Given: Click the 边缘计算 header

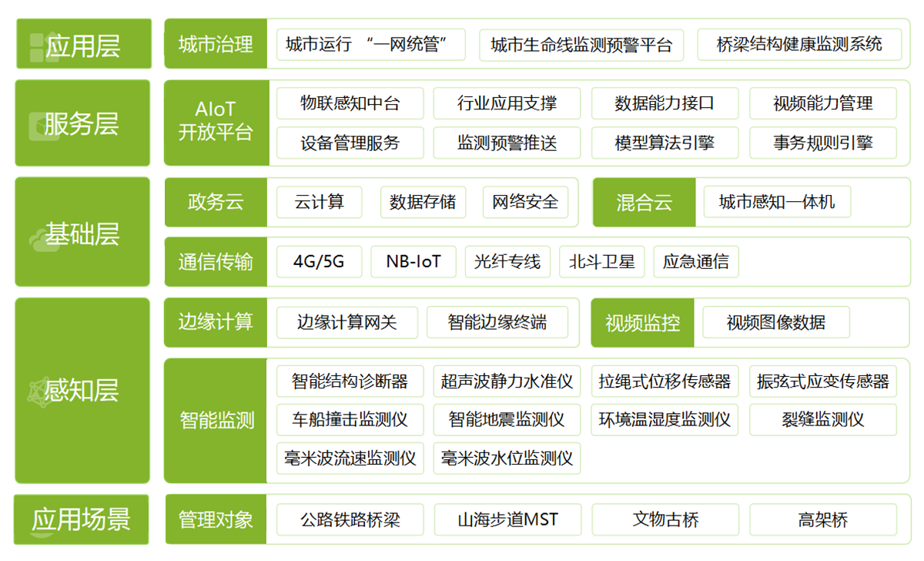Looking at the screenshot, I should [x=216, y=322].
